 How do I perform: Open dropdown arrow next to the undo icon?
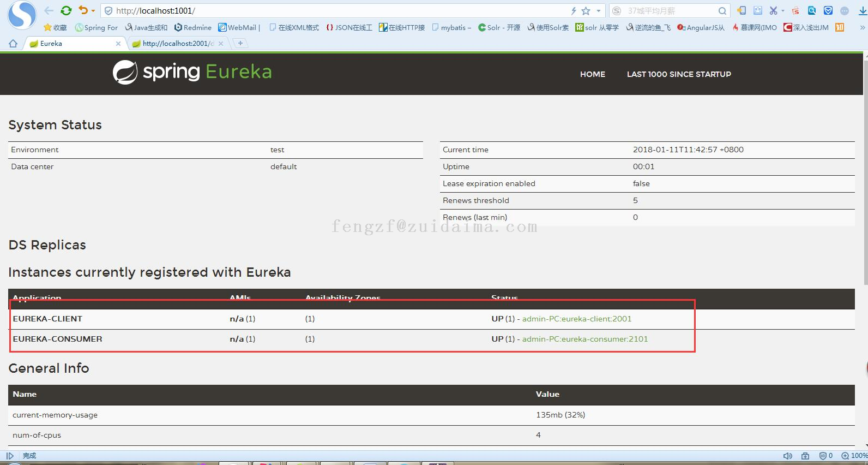pyautogui.click(x=93, y=11)
